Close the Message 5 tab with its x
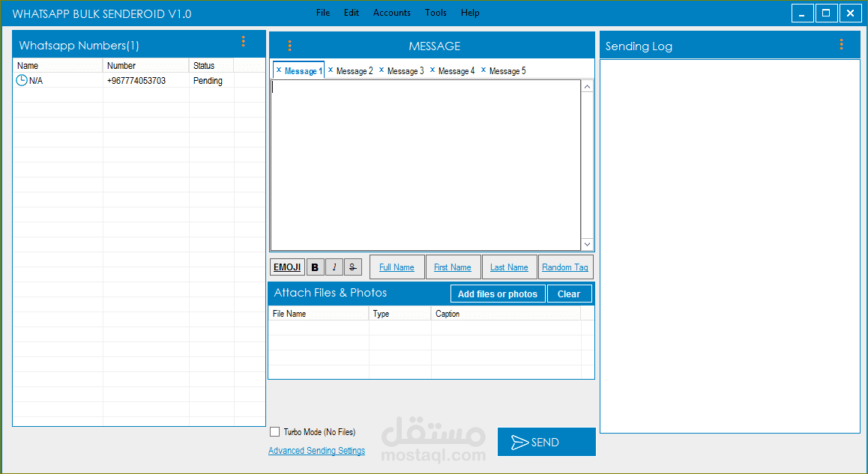The width and height of the screenshot is (868, 474). click(x=483, y=70)
